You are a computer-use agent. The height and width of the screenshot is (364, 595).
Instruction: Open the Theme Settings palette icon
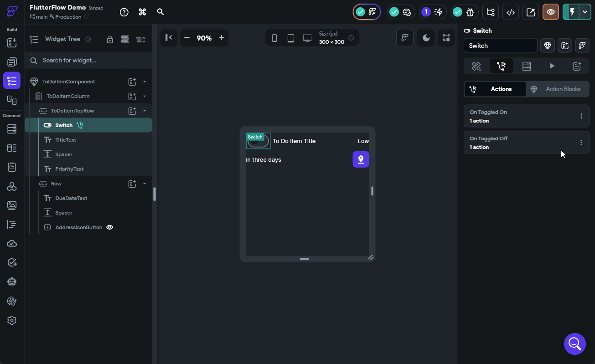click(x=12, y=301)
